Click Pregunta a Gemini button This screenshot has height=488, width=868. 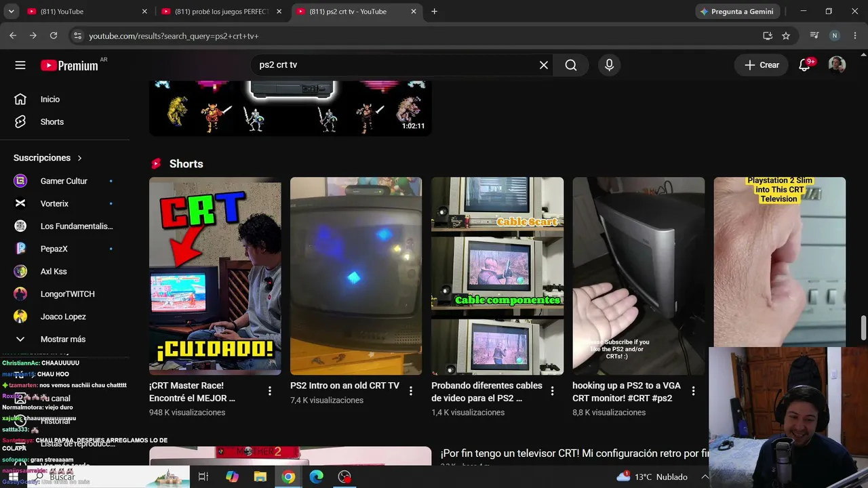tap(738, 12)
